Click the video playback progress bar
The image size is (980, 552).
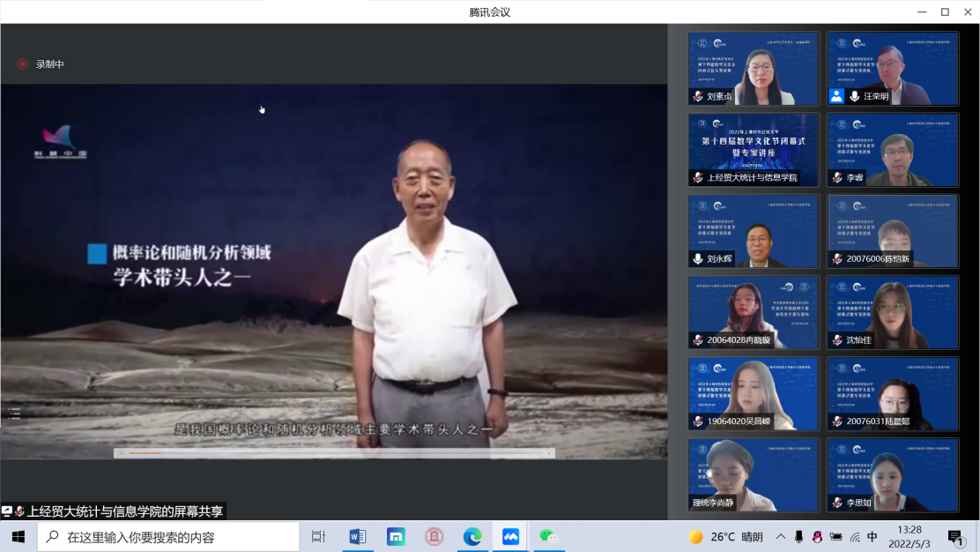point(335,453)
